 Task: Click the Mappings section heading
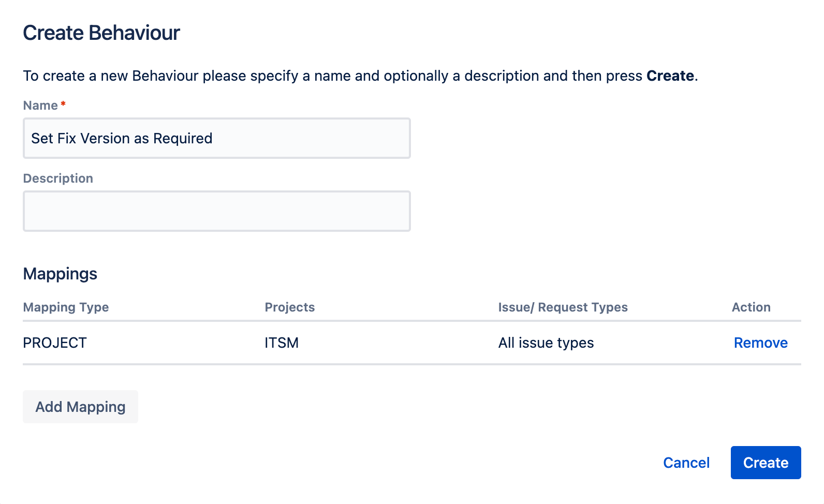tap(60, 274)
